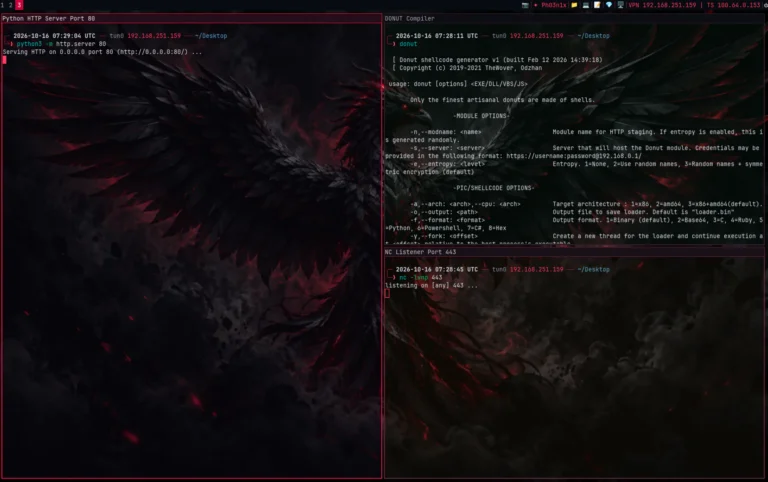Click the cursor block in NC Listener pane

(x=387, y=293)
